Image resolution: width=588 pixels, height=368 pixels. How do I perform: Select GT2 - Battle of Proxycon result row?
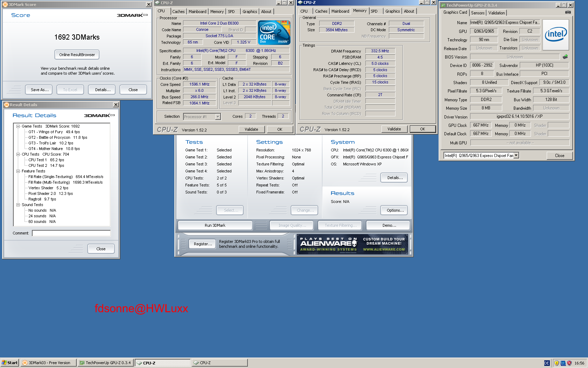(58, 137)
